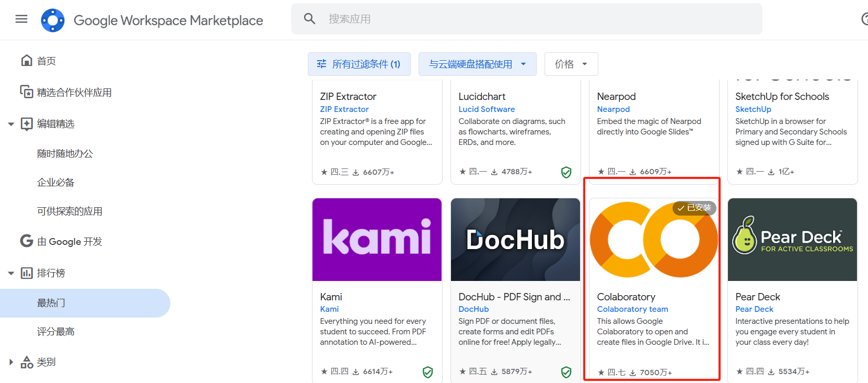Focus the 搜索应用 search field
Viewport: 868px width, 383px height.
click(527, 19)
